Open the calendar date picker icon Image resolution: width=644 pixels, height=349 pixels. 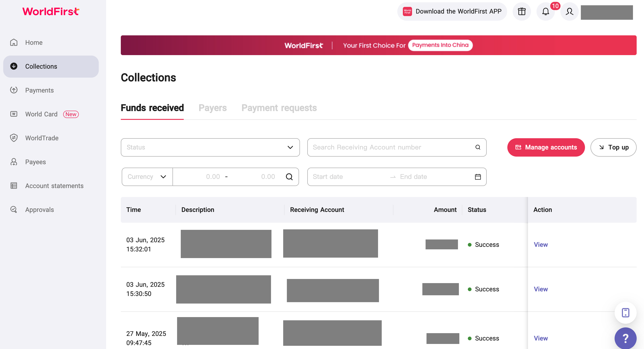478,177
